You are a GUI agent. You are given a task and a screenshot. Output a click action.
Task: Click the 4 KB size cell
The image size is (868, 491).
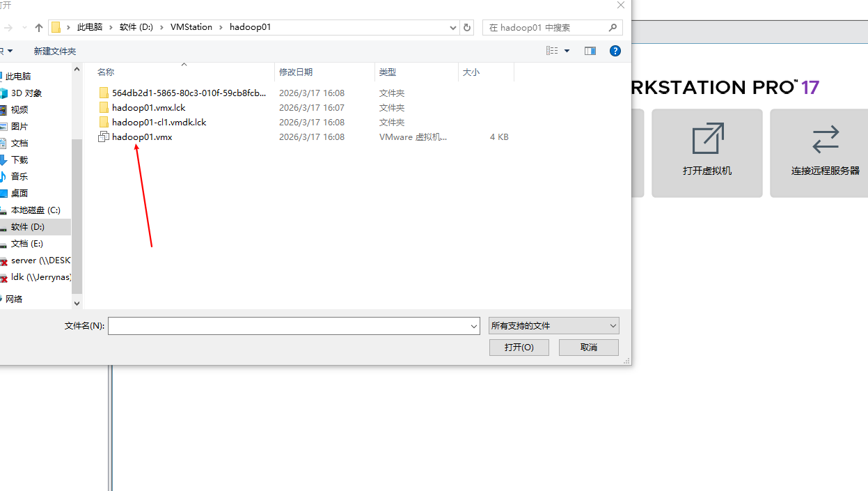[499, 137]
